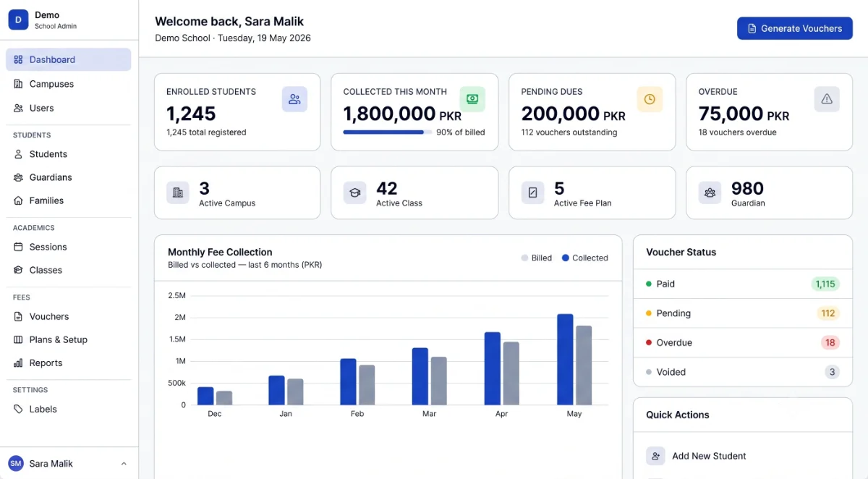Go to Campuses in the sidebar

coord(69,84)
